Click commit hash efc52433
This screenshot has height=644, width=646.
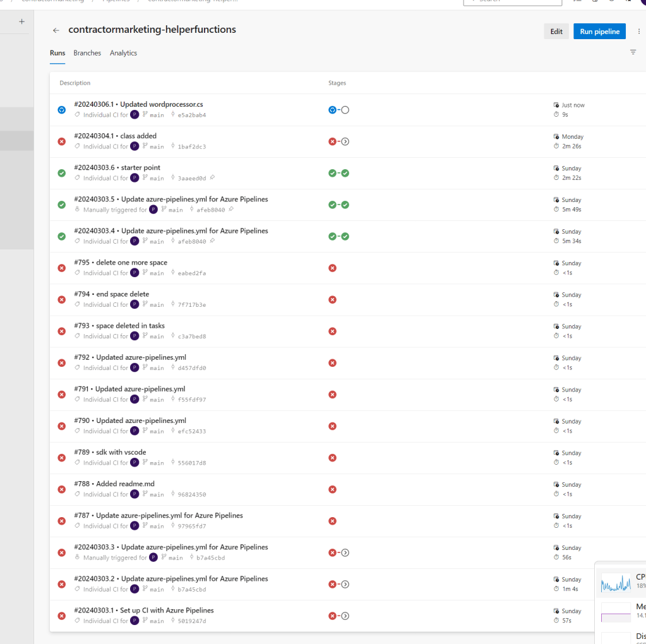(x=191, y=431)
